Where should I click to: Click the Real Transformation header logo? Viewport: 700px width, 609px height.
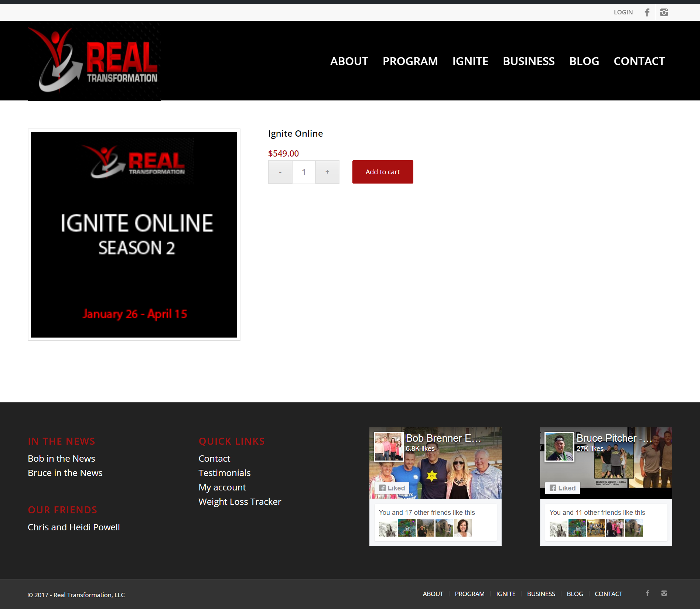94,61
